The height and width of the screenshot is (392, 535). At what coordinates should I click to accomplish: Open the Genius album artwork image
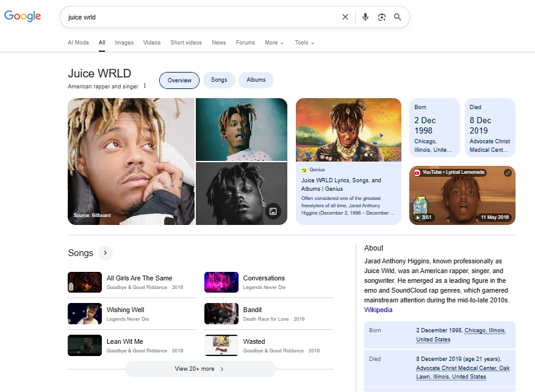click(x=348, y=130)
